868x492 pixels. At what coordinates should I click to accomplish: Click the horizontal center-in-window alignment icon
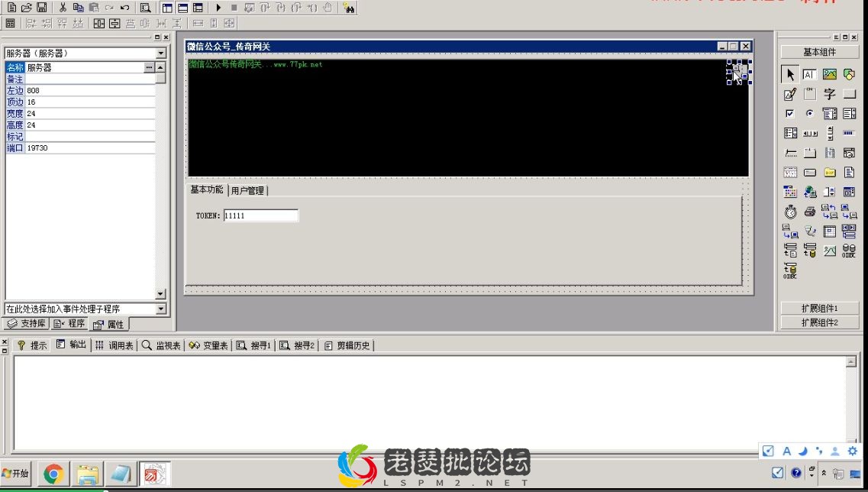99,23
